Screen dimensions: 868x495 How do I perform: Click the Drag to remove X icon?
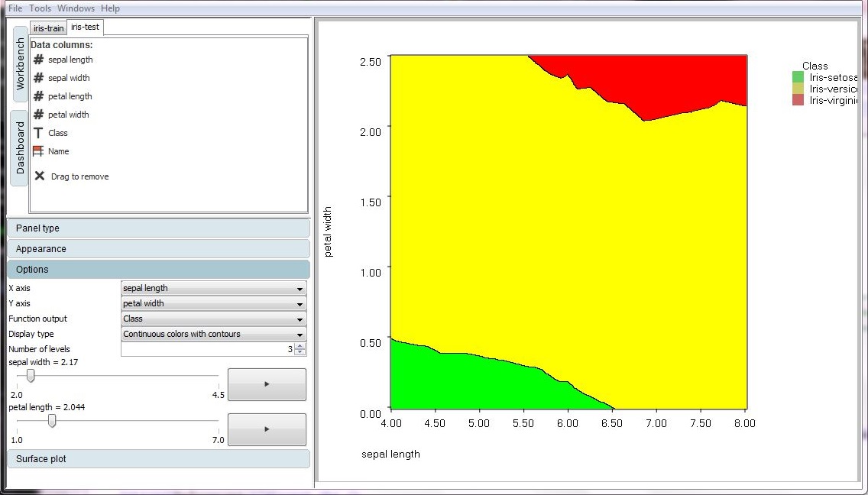point(40,176)
